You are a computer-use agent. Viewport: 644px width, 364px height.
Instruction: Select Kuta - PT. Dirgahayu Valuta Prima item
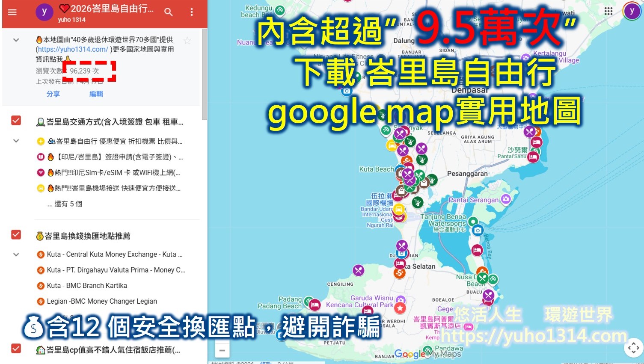(x=110, y=270)
